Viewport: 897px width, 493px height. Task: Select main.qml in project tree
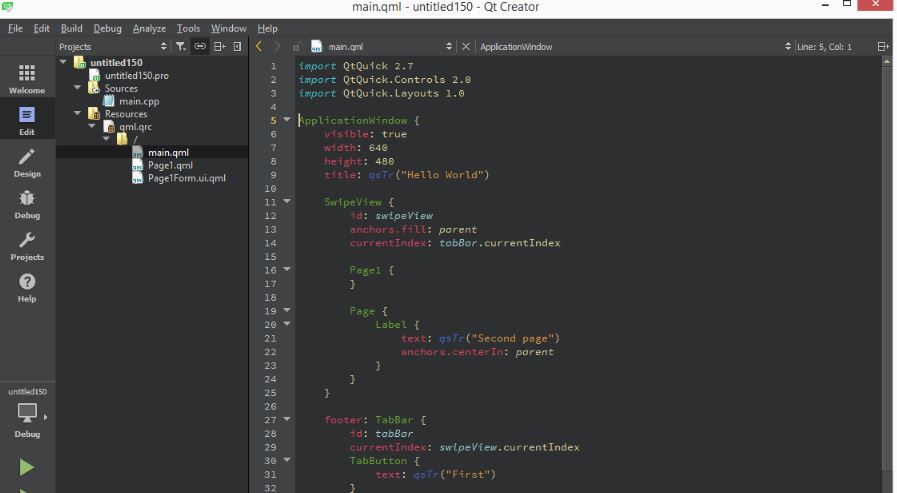pyautogui.click(x=168, y=152)
